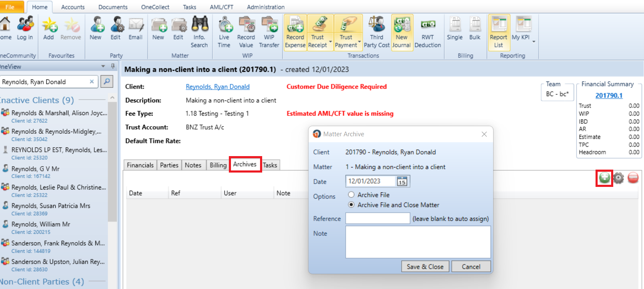Viewport: 644px width, 289px height.
Task: Click the Reference input field
Action: click(378, 219)
